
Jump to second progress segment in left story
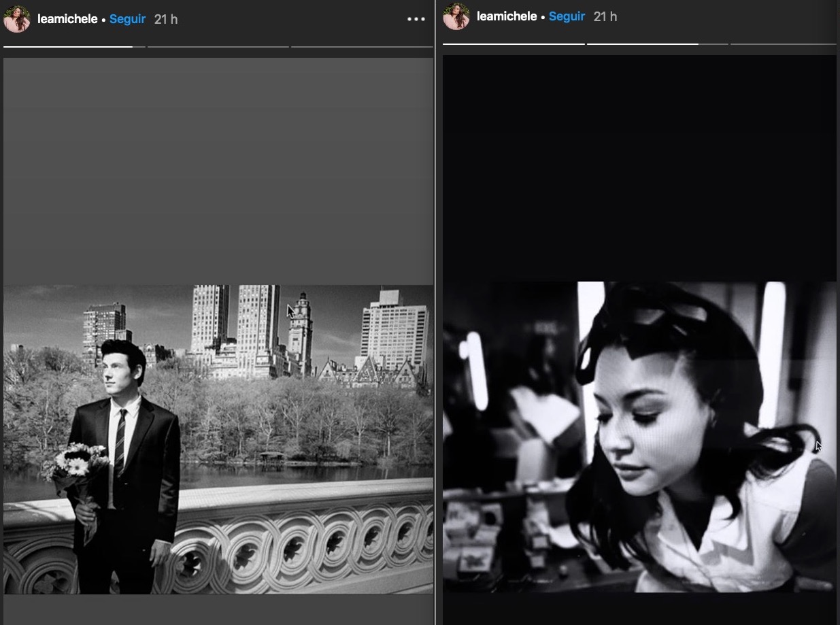218,47
